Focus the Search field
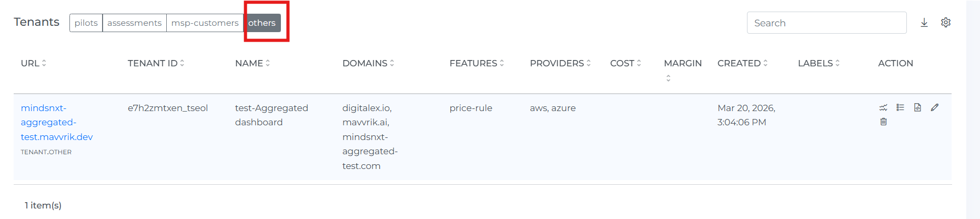This screenshot has width=980, height=219. 826,23
